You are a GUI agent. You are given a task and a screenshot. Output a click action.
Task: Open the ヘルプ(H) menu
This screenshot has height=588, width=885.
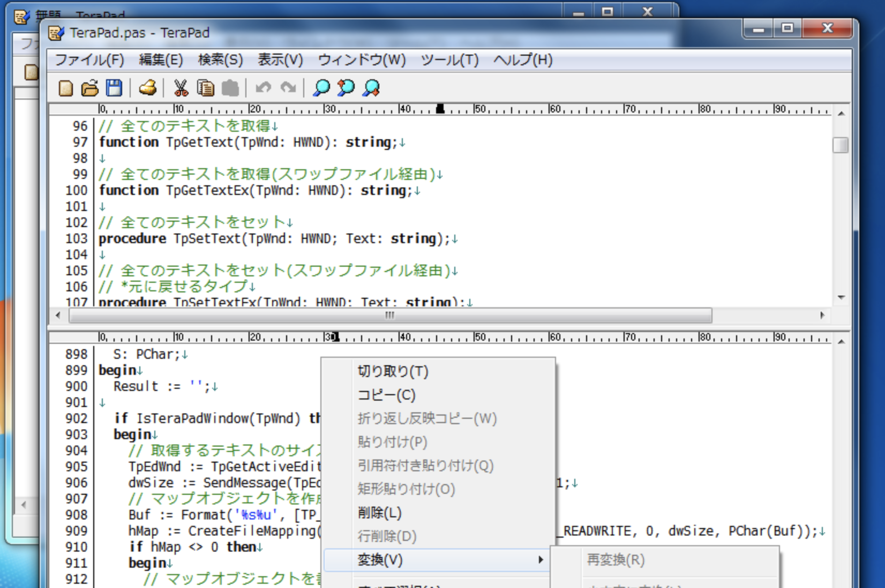coord(523,59)
